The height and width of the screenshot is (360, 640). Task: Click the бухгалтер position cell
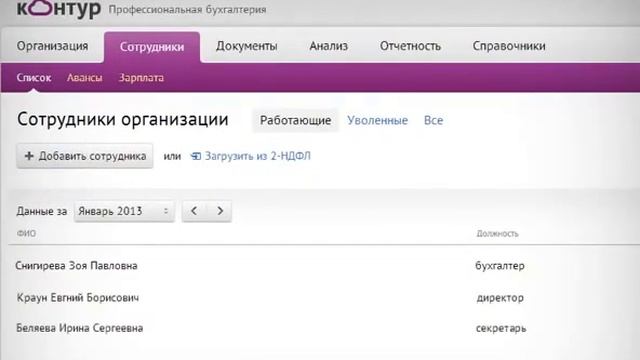coord(500,266)
